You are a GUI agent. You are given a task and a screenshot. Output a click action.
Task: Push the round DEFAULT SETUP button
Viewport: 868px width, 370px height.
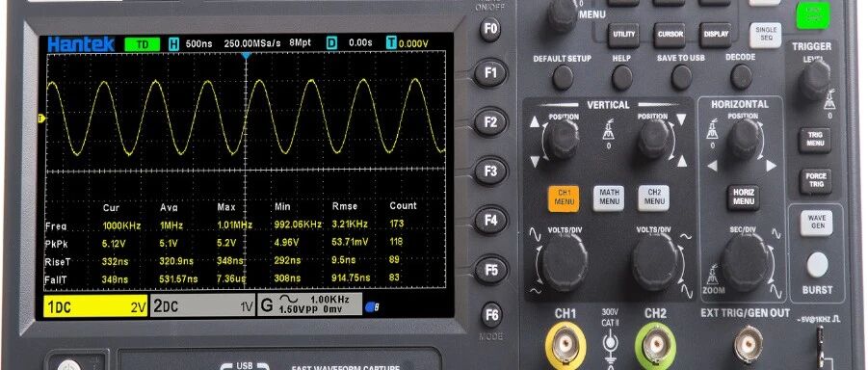coord(563,77)
